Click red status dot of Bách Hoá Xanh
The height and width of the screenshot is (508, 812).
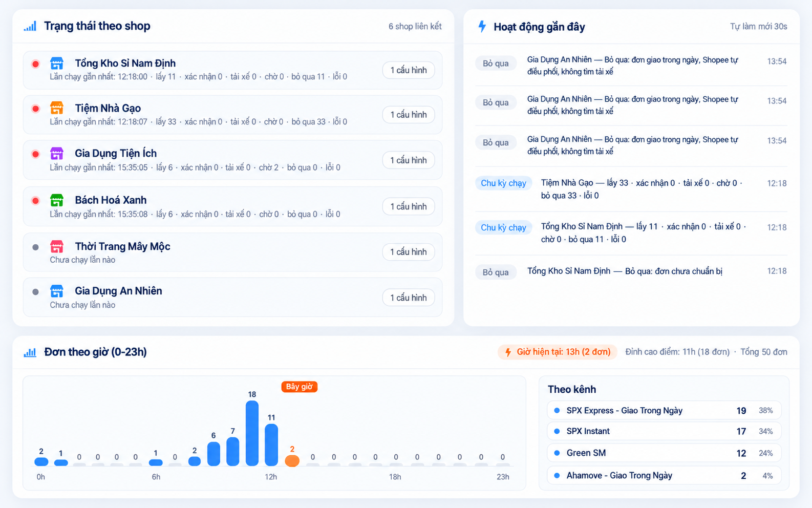[x=35, y=200]
